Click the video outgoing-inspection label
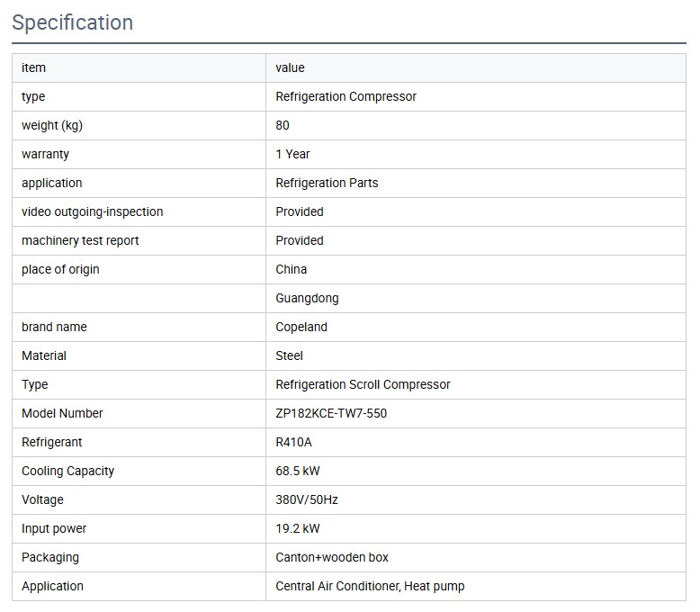Screen dimensions: 700x612 [x=93, y=211]
